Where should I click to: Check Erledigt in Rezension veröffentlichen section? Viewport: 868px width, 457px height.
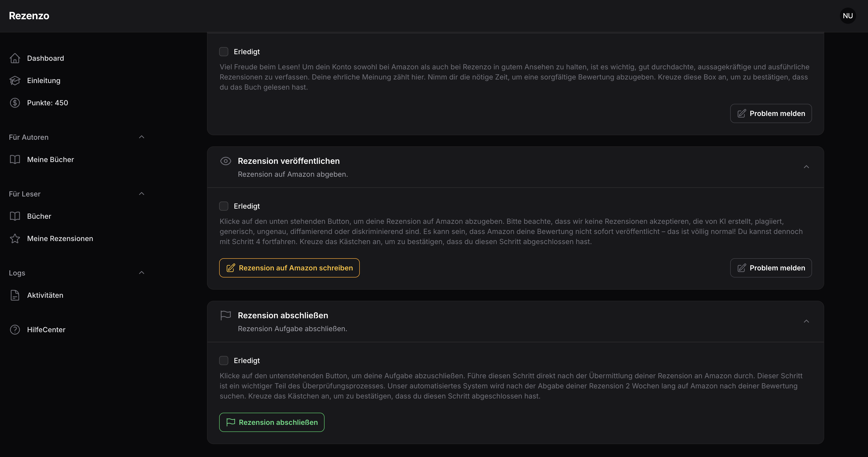point(224,206)
